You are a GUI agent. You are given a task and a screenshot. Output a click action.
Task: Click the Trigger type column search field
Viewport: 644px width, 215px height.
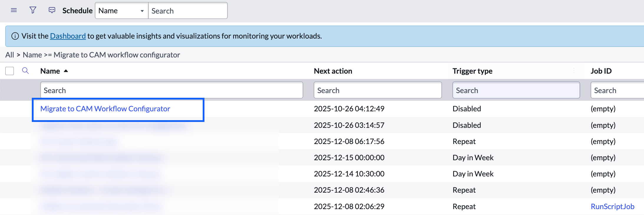coord(516,90)
